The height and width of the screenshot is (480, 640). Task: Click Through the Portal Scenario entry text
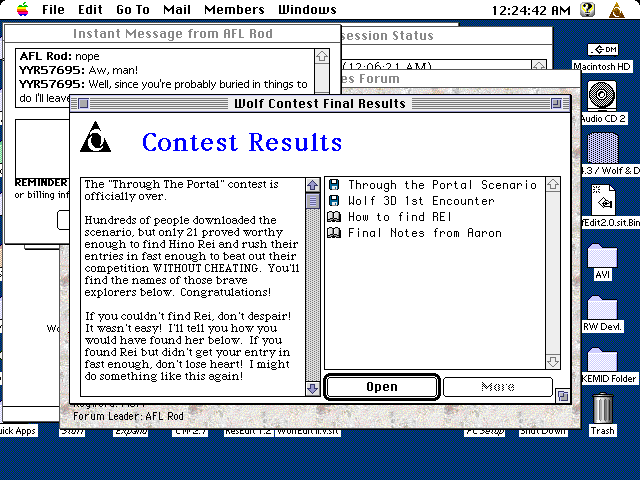[442, 185]
